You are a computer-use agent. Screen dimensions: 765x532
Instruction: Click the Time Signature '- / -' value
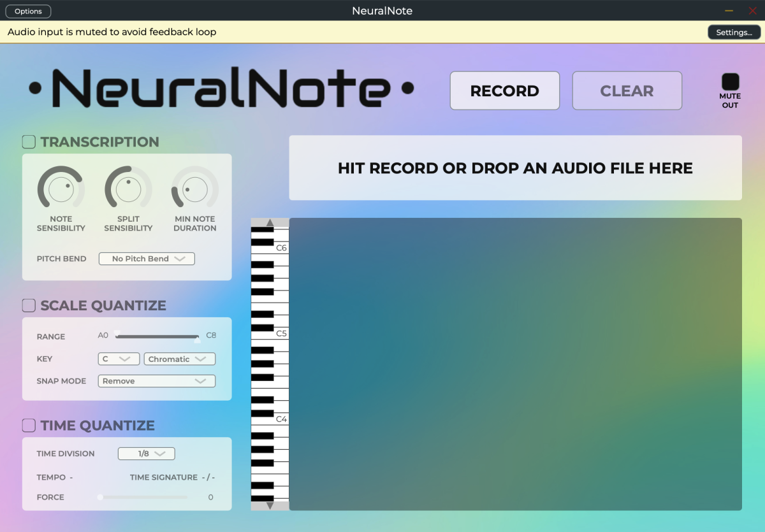pos(208,477)
